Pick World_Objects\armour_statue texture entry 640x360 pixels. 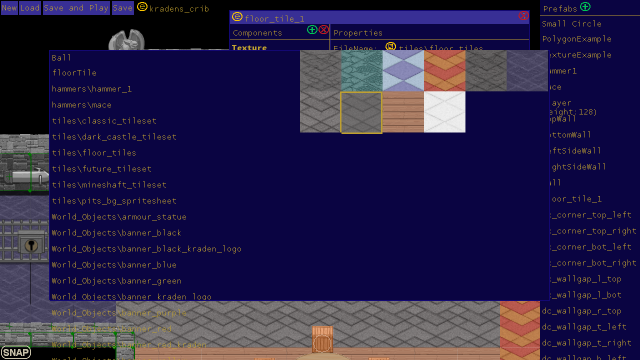(119, 217)
